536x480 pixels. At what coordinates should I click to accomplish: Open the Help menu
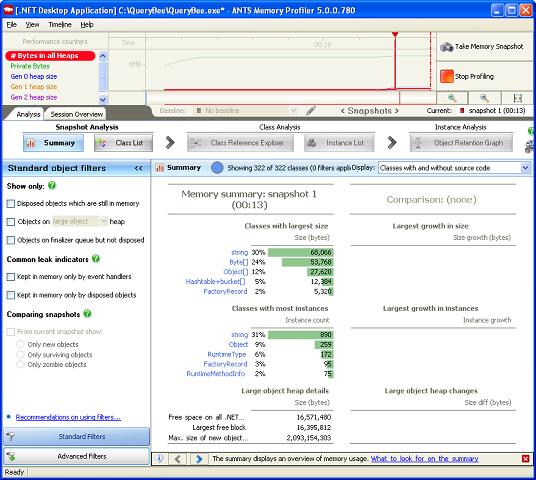tap(87, 25)
